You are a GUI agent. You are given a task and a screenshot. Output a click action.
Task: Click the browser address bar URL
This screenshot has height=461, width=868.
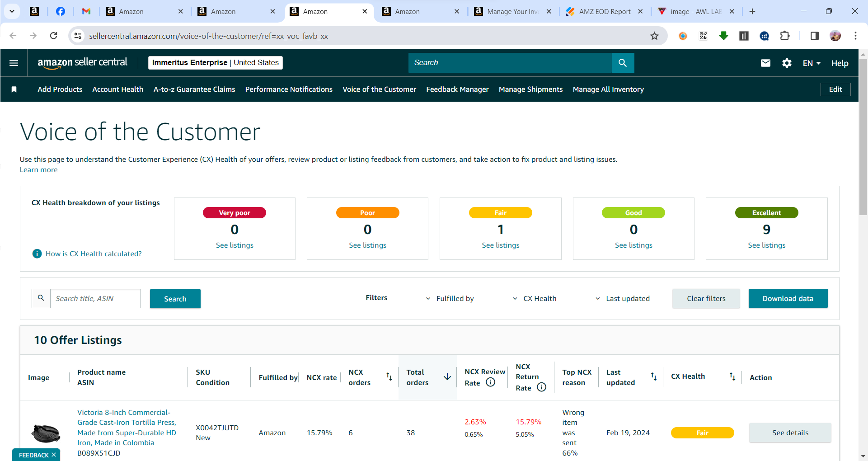208,36
